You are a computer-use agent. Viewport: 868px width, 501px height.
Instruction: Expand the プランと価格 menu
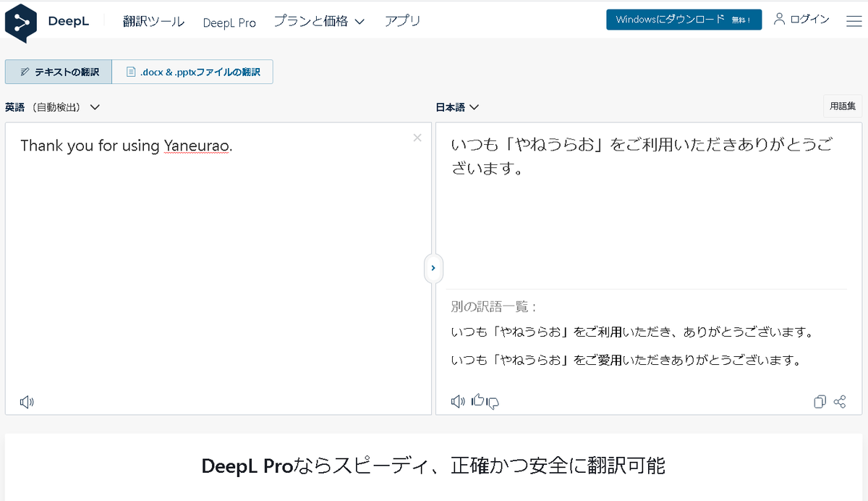pyautogui.click(x=320, y=21)
